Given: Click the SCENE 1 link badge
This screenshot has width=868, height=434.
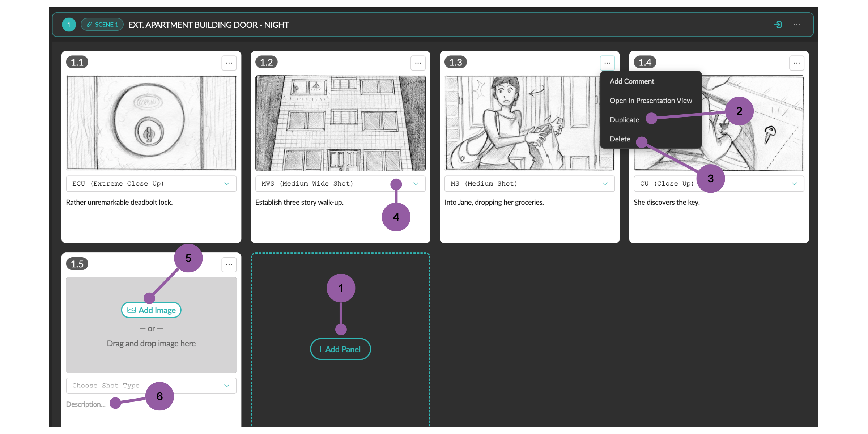Looking at the screenshot, I should pyautogui.click(x=102, y=25).
